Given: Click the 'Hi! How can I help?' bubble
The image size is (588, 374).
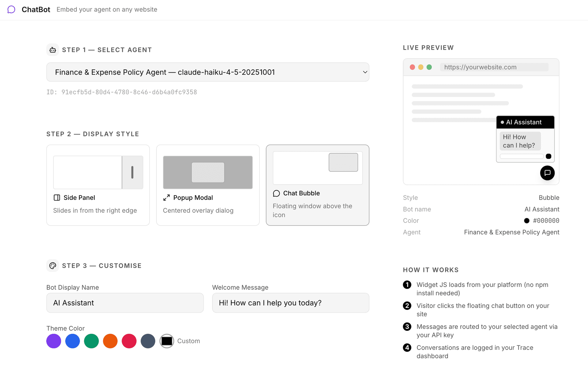Looking at the screenshot, I should (520, 141).
